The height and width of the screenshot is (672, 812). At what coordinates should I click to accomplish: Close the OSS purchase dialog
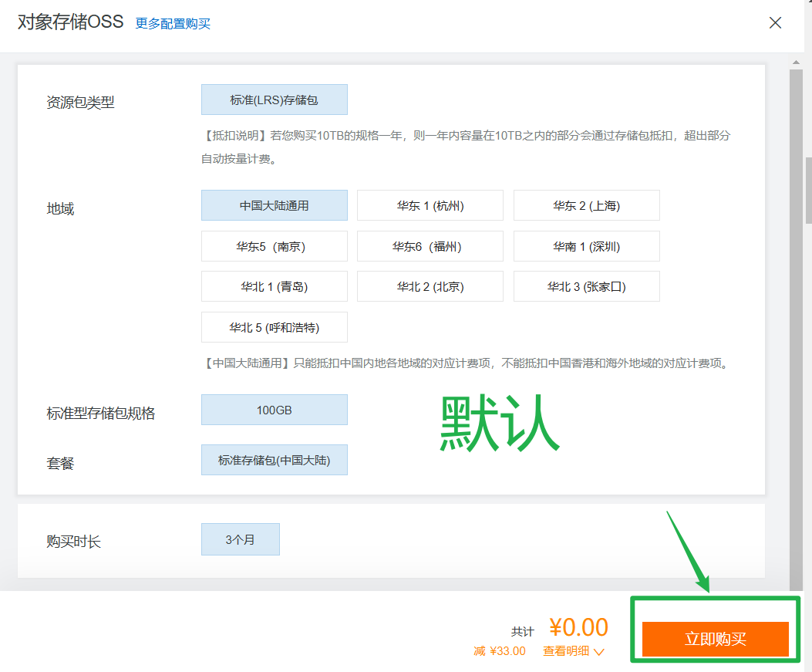coord(775,23)
